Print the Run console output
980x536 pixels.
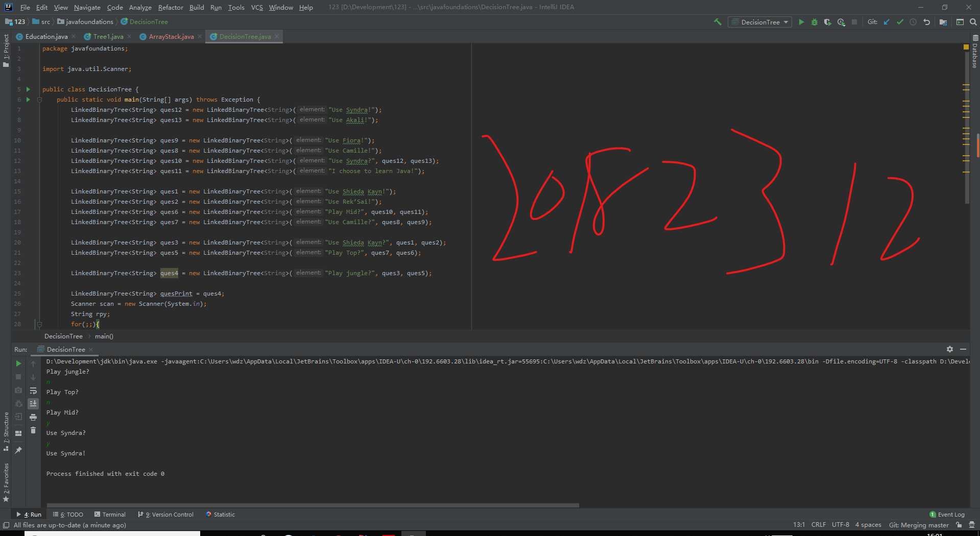33,417
